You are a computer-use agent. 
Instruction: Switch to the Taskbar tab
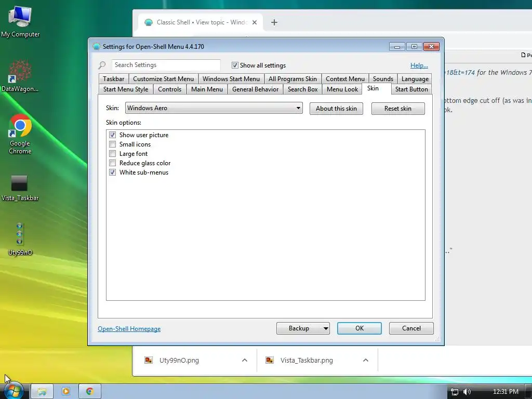point(114,79)
